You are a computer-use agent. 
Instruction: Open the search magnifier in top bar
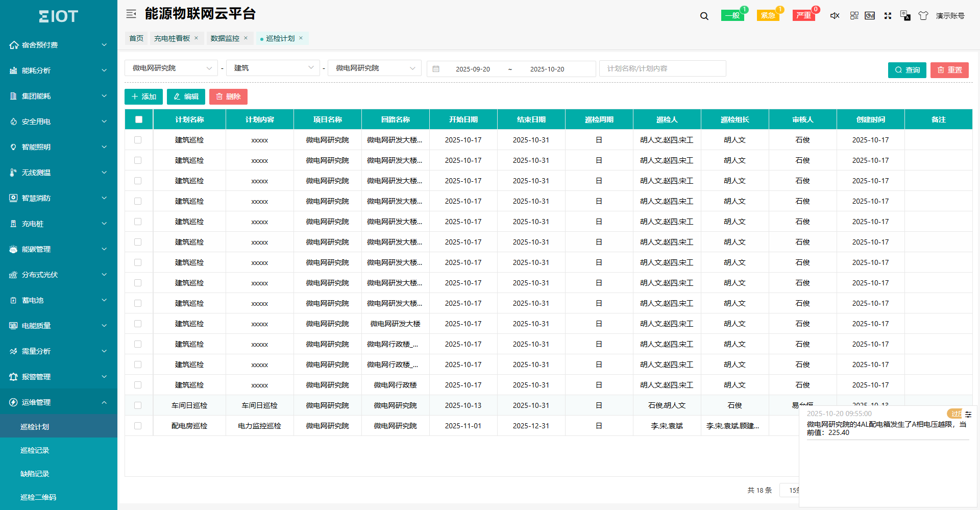tap(704, 16)
